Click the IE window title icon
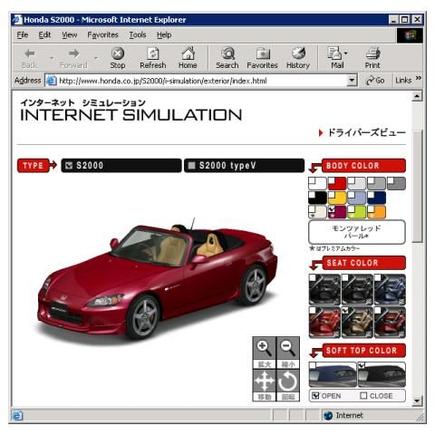The height and width of the screenshot is (435, 435). pos(17,20)
